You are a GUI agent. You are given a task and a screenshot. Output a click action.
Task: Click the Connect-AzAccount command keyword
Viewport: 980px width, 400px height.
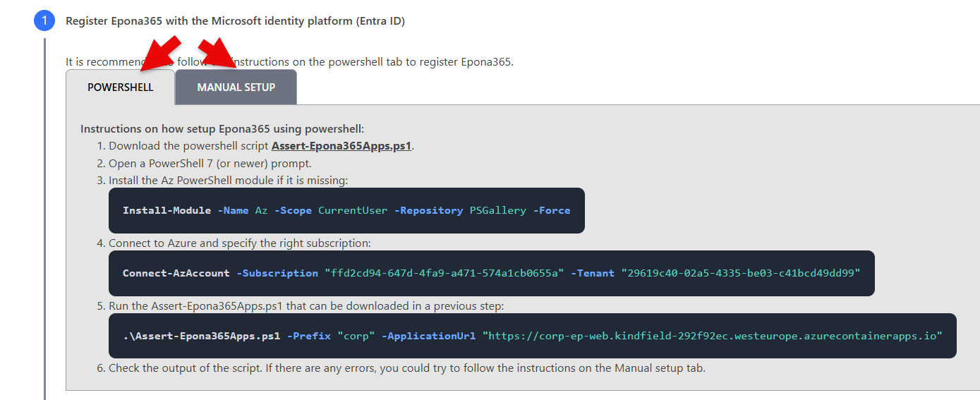[x=176, y=273]
